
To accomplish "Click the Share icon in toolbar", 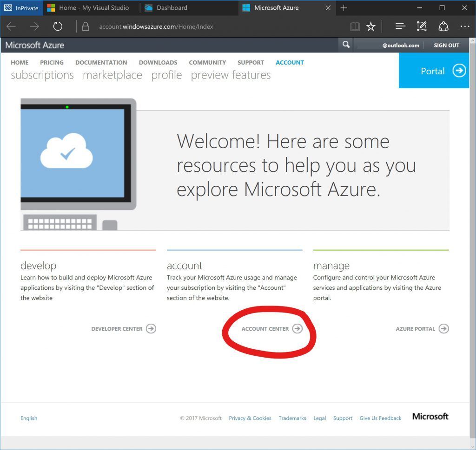I will point(443,26).
